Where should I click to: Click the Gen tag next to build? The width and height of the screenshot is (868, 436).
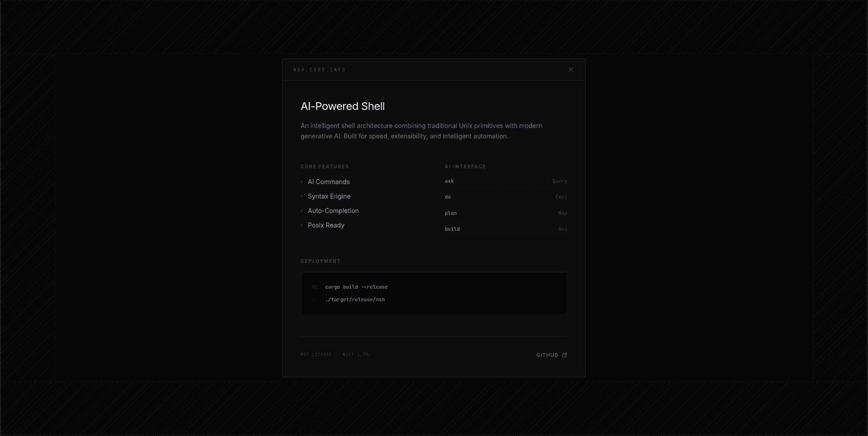(x=563, y=229)
